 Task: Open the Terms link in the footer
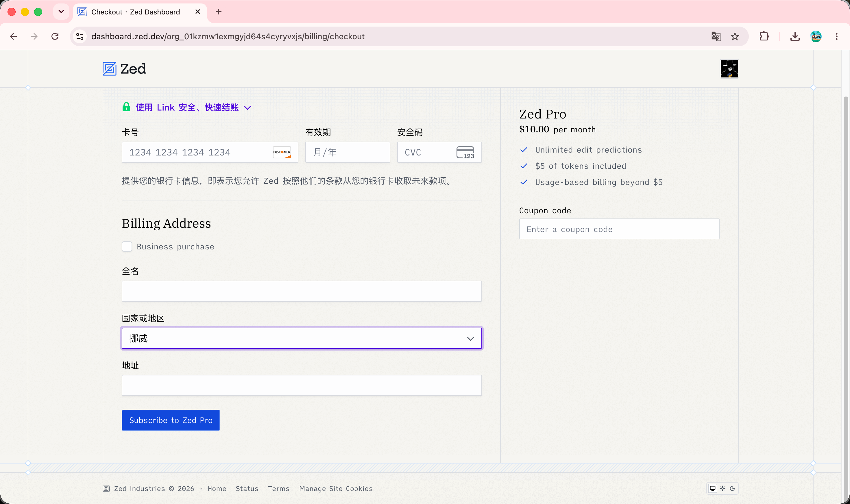[x=279, y=488]
